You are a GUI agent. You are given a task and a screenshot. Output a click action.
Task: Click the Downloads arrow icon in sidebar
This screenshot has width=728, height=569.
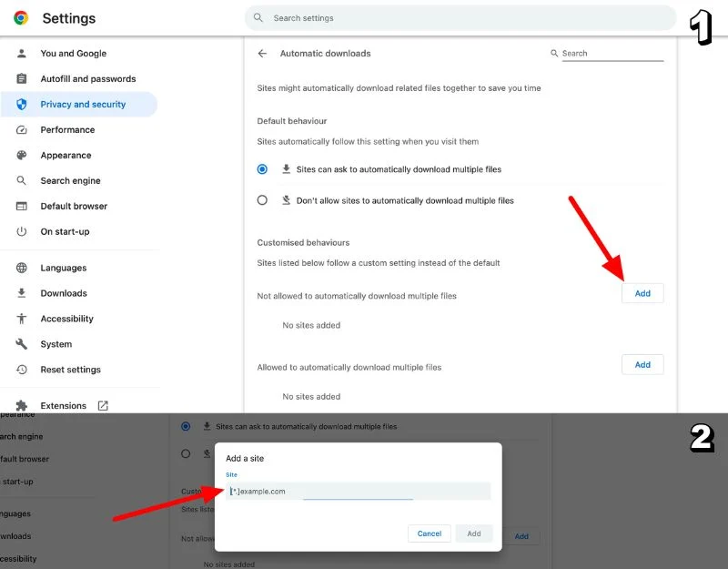21,293
